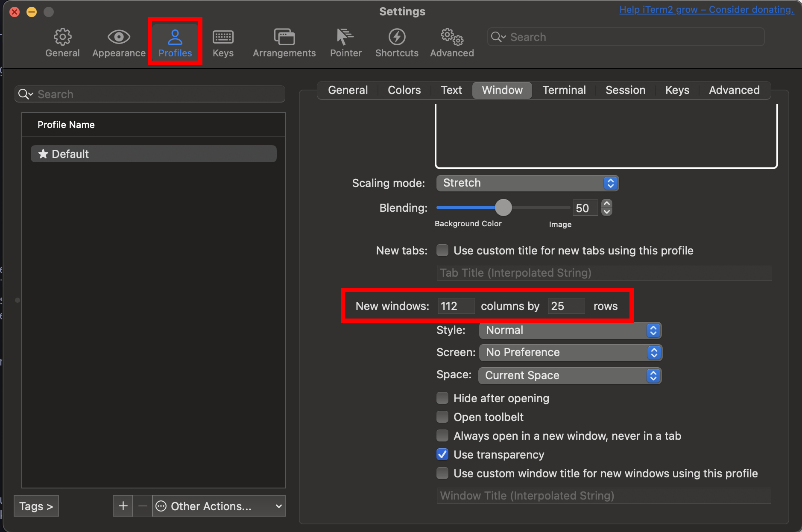Image resolution: width=802 pixels, height=532 pixels.
Task: Click the background image preview well
Action: coord(606,136)
